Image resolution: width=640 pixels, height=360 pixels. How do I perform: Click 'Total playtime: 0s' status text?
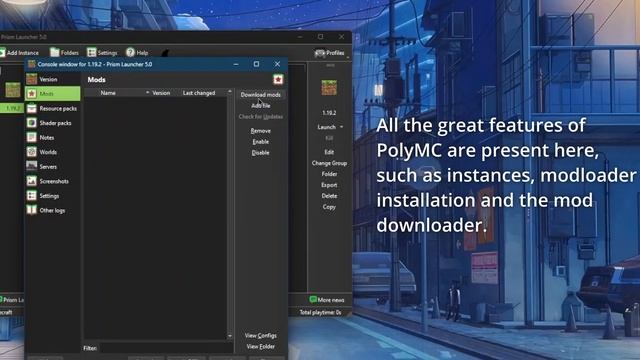pyautogui.click(x=320, y=313)
